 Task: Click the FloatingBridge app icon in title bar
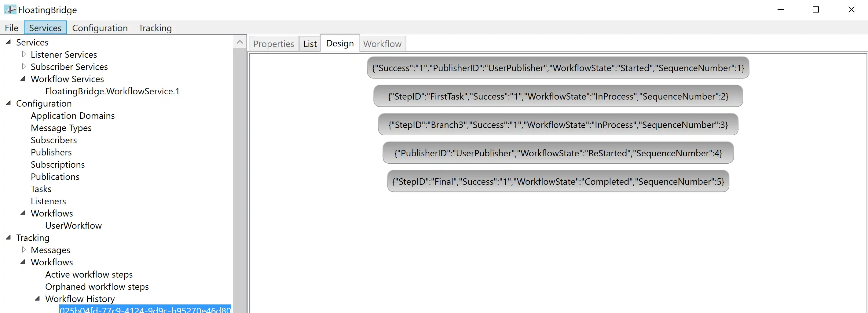point(10,10)
